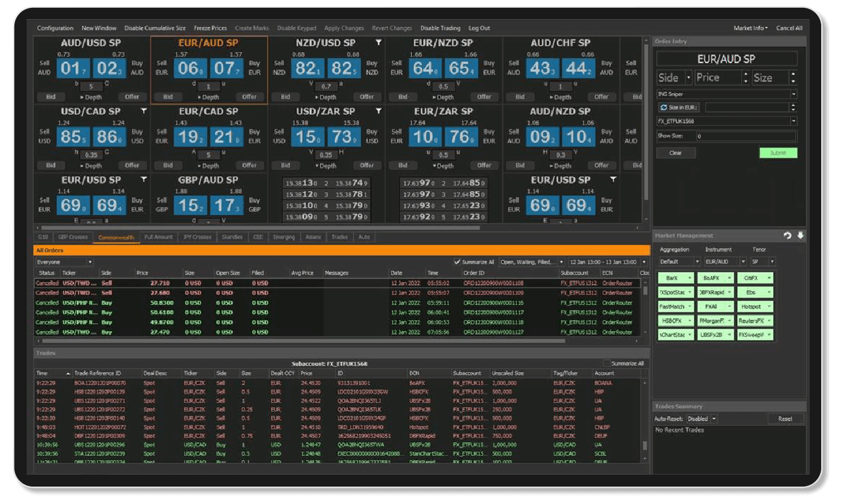Viewport: 841px width, 504px height.
Task: Click the Reset button in Trades Summary
Action: [x=785, y=419]
